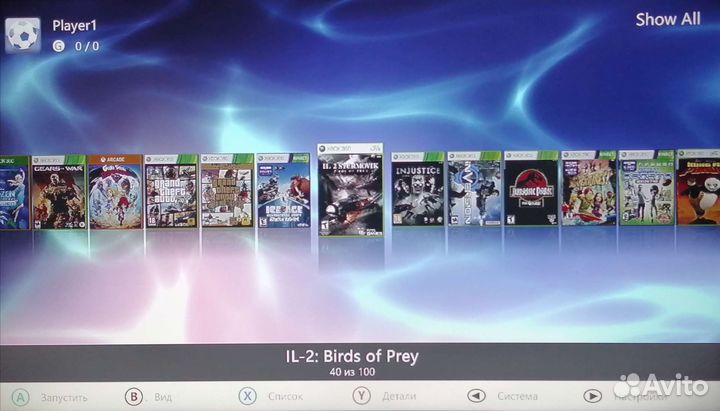Select the Gears of War cover
The image size is (720, 411).
pyautogui.click(x=59, y=192)
